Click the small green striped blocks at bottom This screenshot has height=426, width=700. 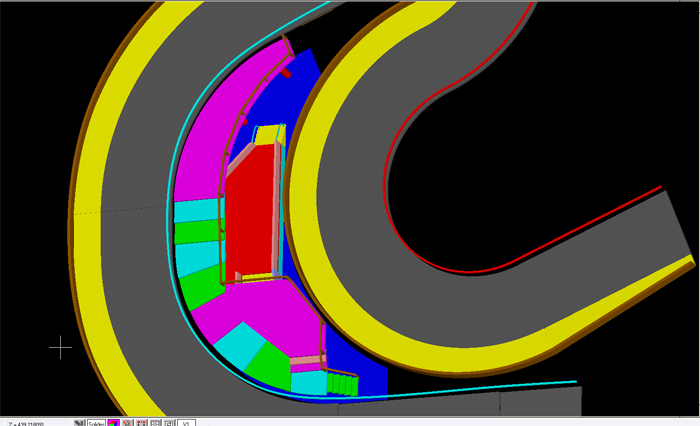click(342, 384)
